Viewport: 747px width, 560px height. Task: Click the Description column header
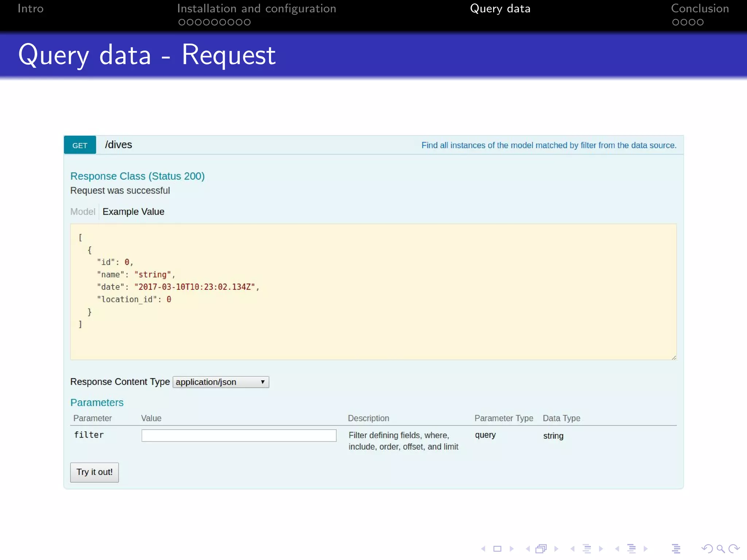[368, 418]
